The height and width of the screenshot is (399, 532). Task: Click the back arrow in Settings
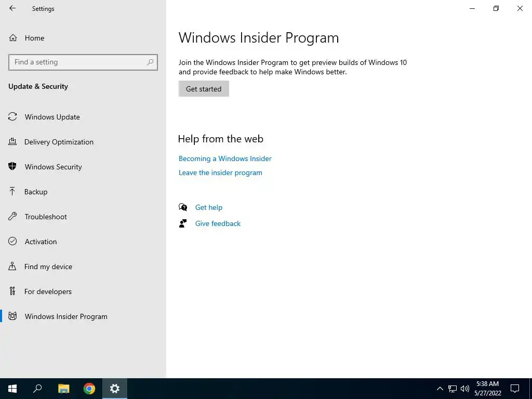(12, 8)
